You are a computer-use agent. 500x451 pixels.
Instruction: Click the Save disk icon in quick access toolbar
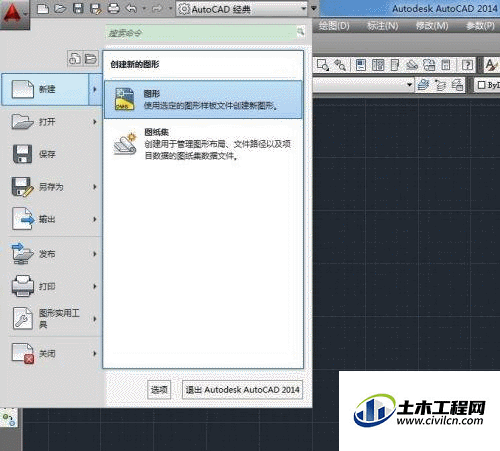(x=78, y=9)
